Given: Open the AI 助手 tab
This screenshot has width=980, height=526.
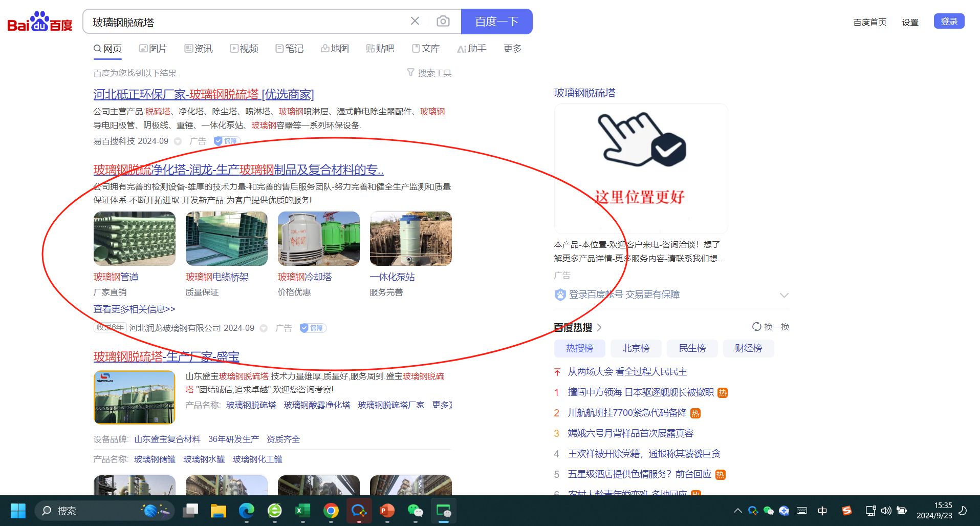Looking at the screenshot, I should [x=471, y=49].
